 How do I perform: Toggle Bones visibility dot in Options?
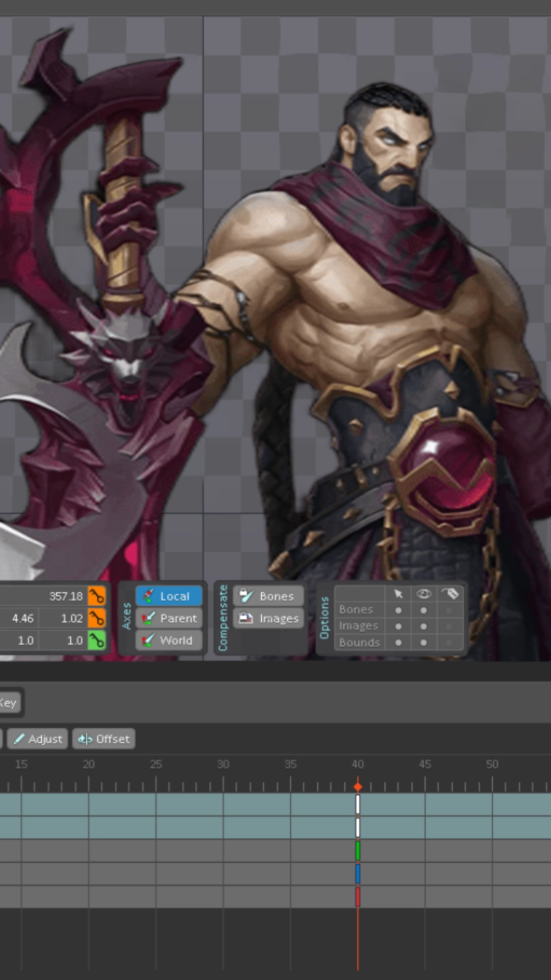[423, 610]
